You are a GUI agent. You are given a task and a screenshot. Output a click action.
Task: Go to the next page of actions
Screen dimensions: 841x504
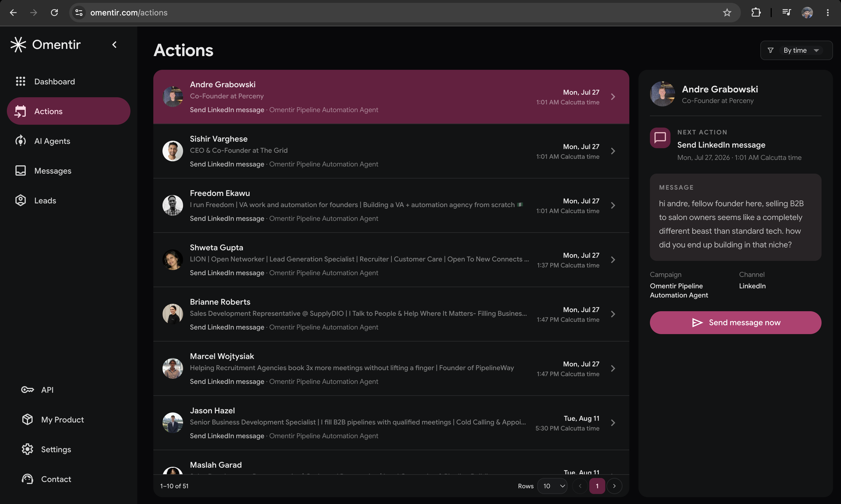[614, 486]
